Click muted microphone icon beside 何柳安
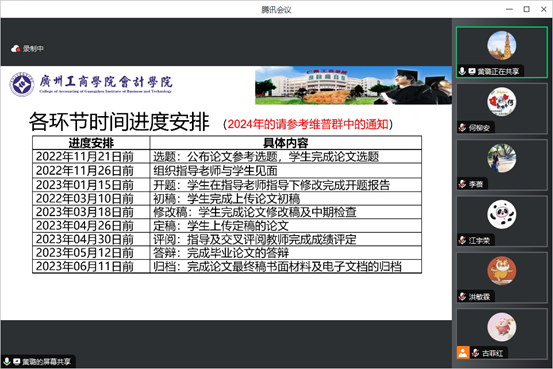The width and height of the screenshot is (553, 369). point(462,128)
